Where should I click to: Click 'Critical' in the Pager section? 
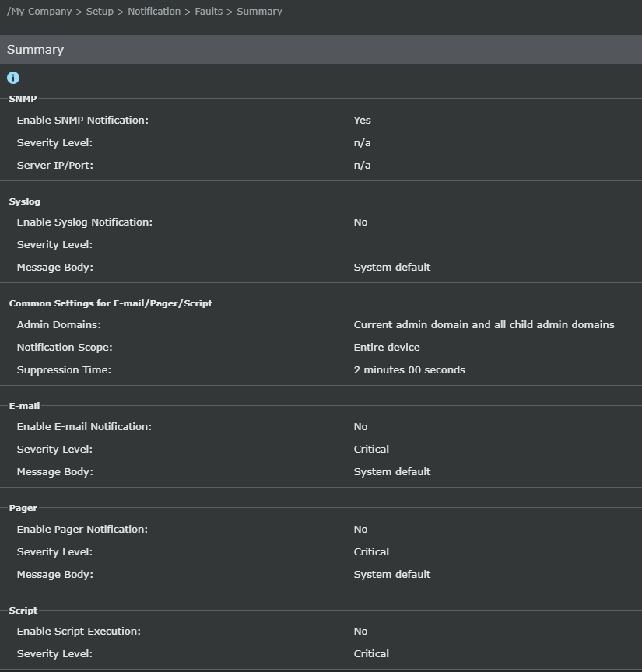[371, 552]
